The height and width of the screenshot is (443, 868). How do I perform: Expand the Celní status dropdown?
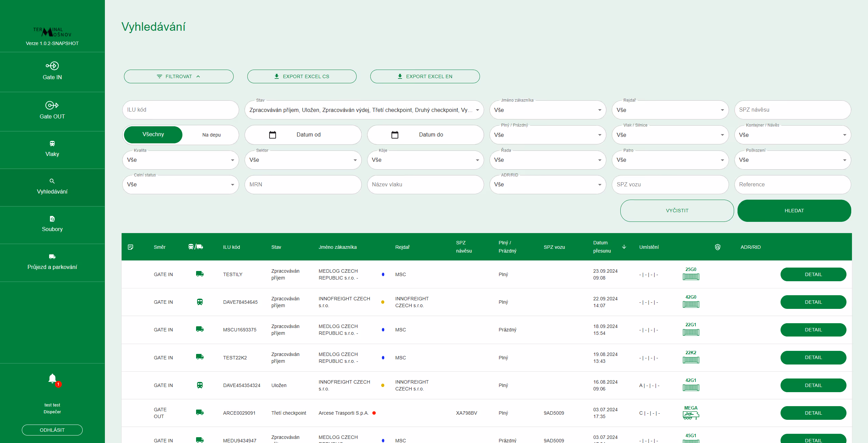click(180, 185)
